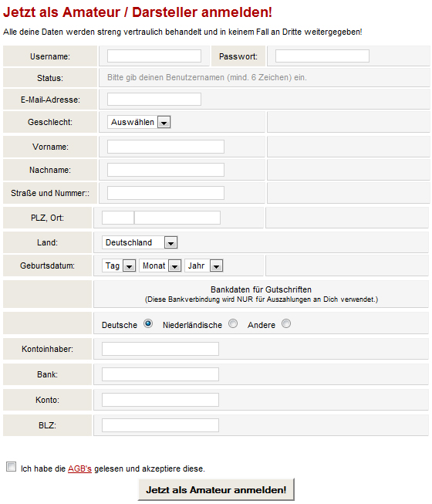This screenshot has height=504, width=432.
Task: Click the Straße und Nummer field
Action: [x=166, y=193]
